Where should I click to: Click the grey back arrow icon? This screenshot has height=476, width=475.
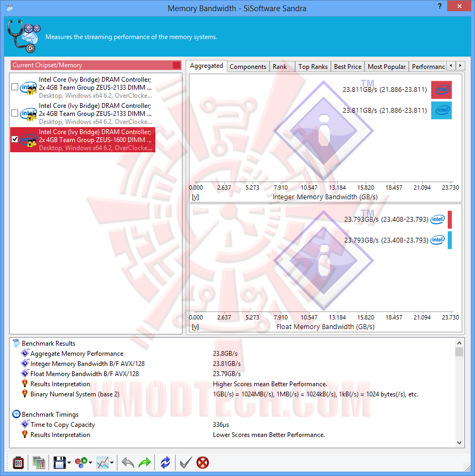[128, 463]
